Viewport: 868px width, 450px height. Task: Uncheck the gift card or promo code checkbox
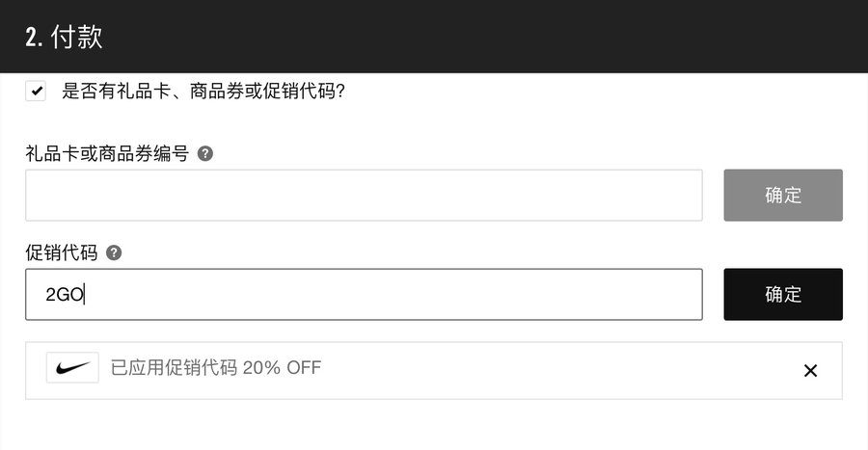[36, 92]
